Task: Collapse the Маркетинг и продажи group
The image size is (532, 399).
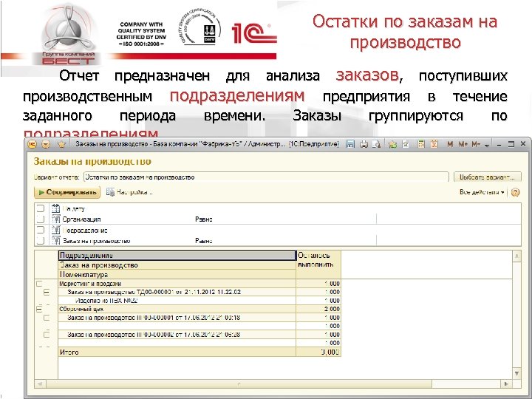Action: (x=39, y=284)
